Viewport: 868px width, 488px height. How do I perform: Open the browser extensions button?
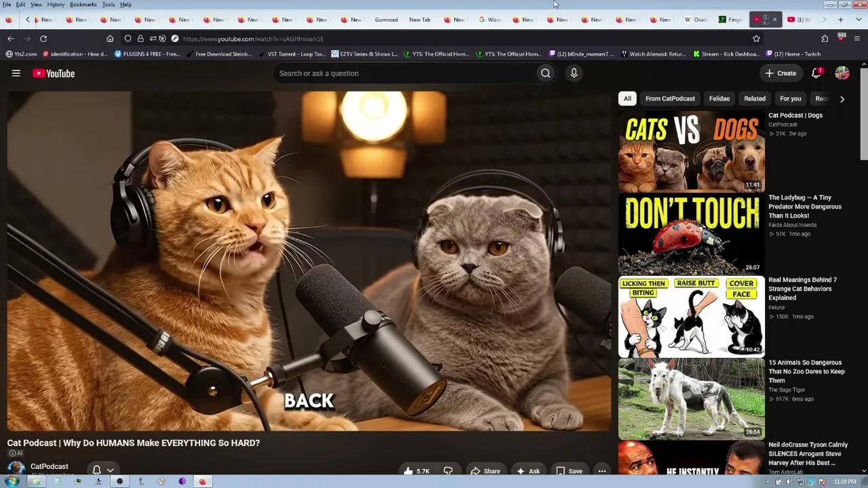click(x=825, y=39)
